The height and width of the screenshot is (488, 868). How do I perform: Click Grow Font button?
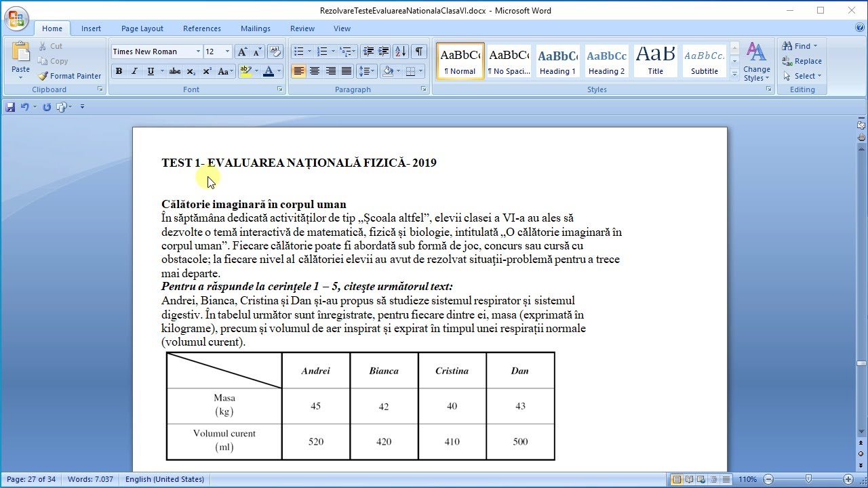pyautogui.click(x=242, y=52)
